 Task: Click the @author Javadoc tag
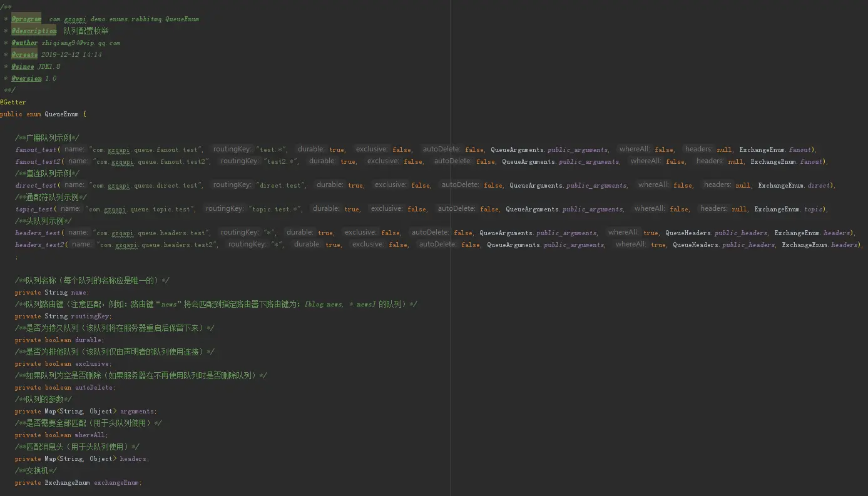coord(24,43)
